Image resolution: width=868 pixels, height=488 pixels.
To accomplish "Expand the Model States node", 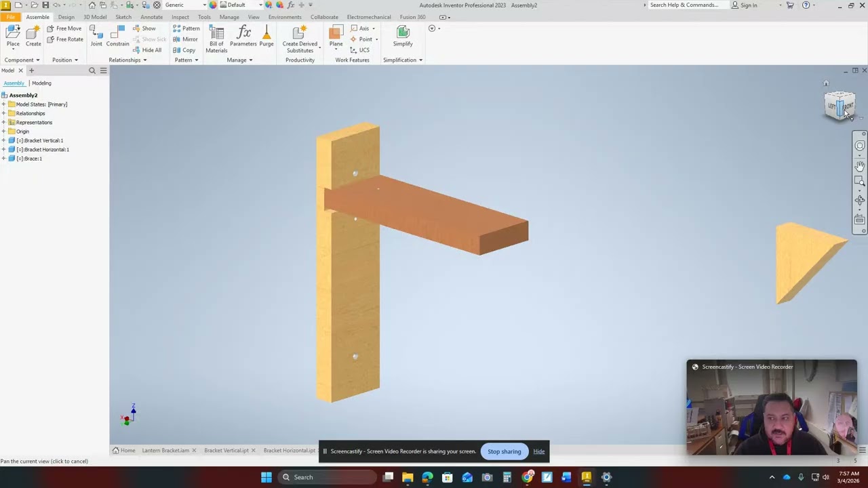I will click(3, 104).
